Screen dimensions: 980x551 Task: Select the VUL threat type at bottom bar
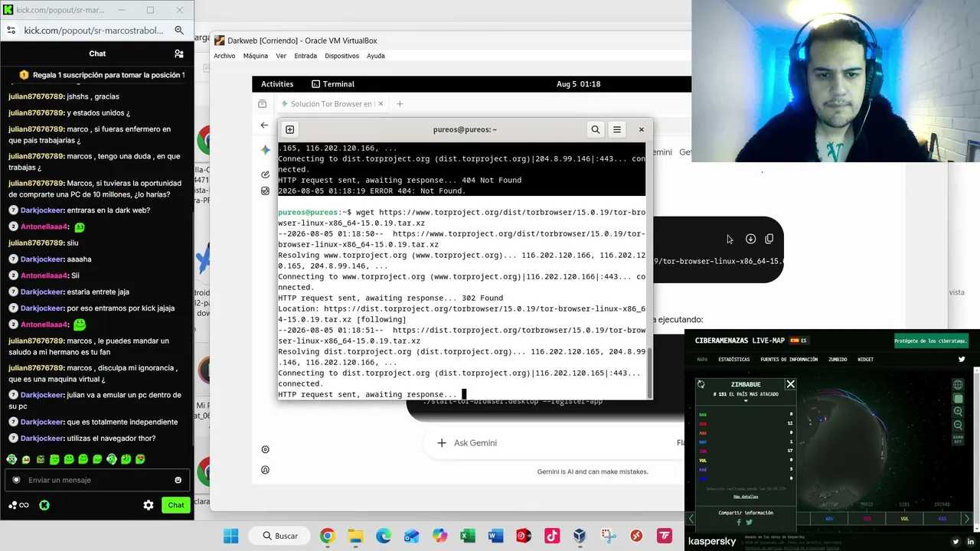pos(904,519)
